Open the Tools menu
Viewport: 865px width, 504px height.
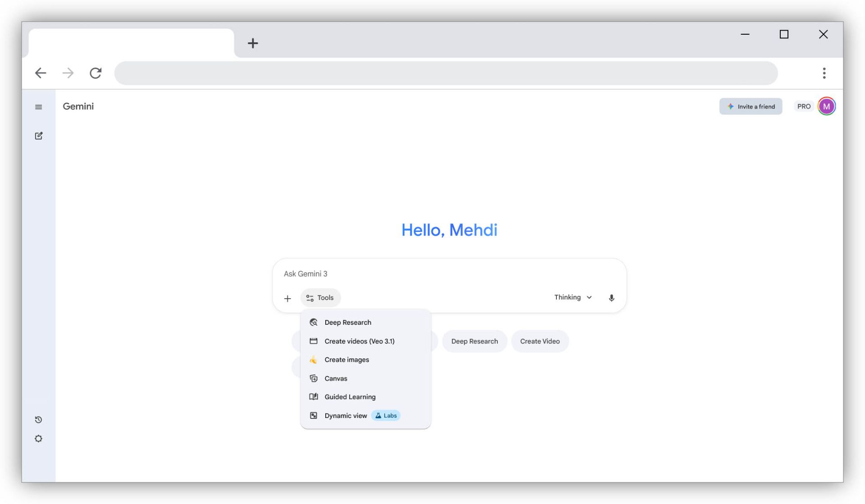pos(320,297)
